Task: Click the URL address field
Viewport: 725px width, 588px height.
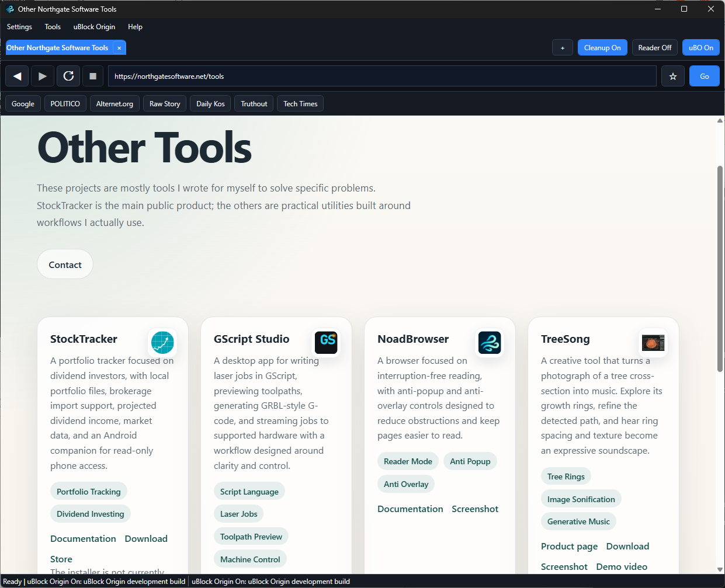Action: [x=382, y=76]
